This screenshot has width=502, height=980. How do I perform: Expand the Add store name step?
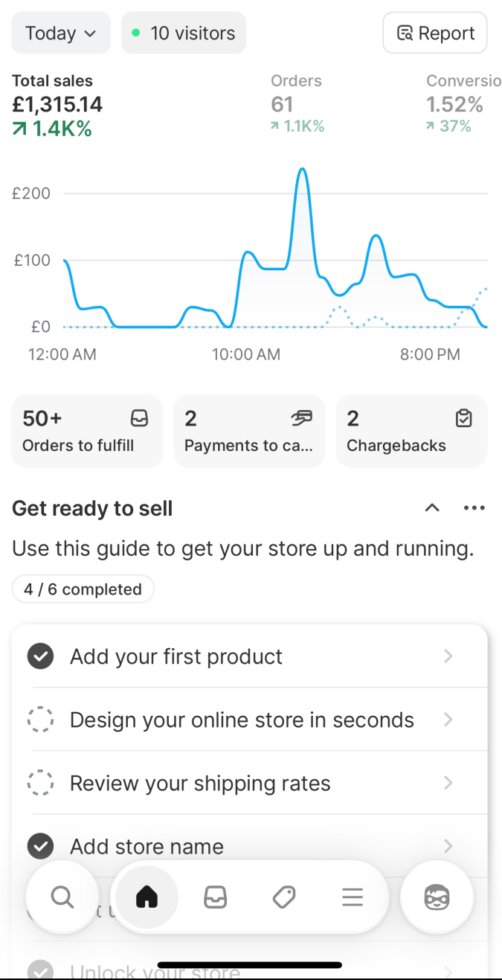click(448, 846)
